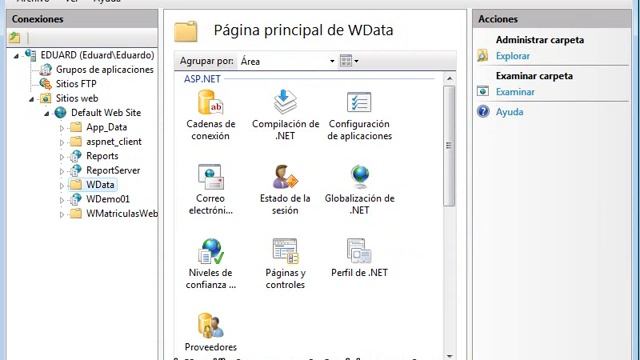Select WData folder in tree

point(100,184)
